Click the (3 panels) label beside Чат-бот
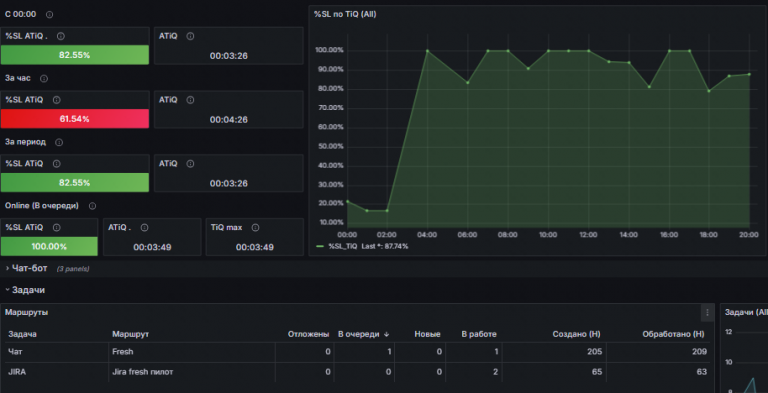 pyautogui.click(x=73, y=269)
